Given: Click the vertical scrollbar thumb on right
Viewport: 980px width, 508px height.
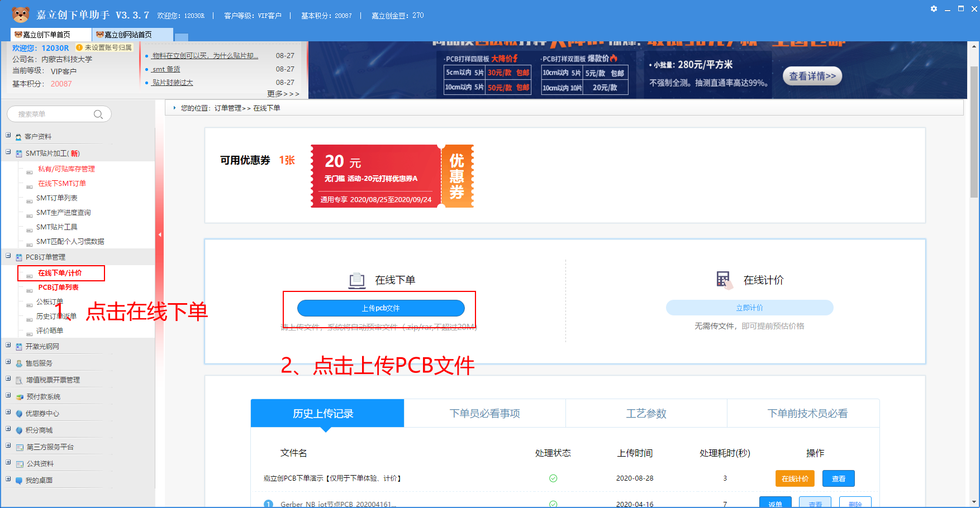Looking at the screenshot, I should [x=974, y=131].
